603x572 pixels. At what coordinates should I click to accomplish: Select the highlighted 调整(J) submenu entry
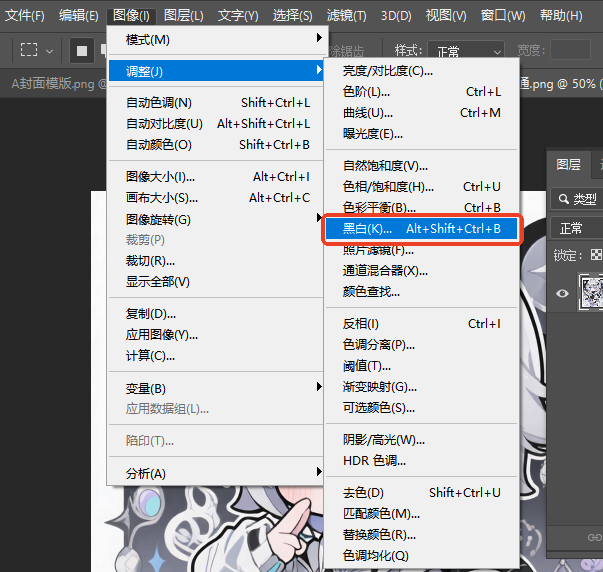click(215, 71)
